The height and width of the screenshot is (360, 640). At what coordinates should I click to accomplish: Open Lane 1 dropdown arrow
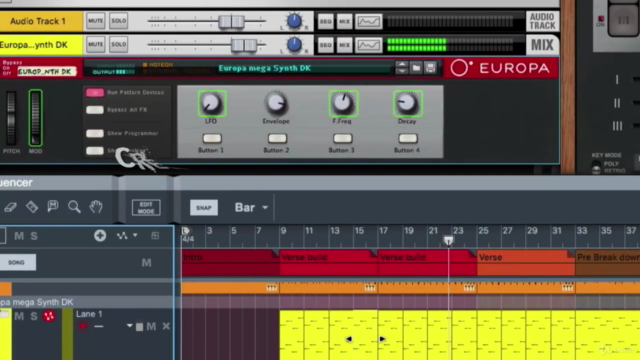pyautogui.click(x=129, y=326)
